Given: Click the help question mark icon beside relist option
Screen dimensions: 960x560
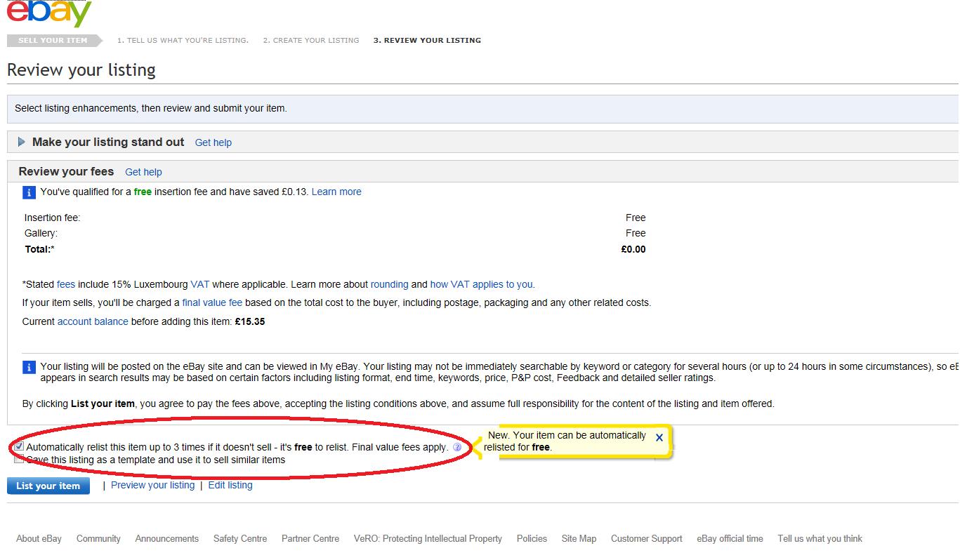Looking at the screenshot, I should pyautogui.click(x=457, y=447).
